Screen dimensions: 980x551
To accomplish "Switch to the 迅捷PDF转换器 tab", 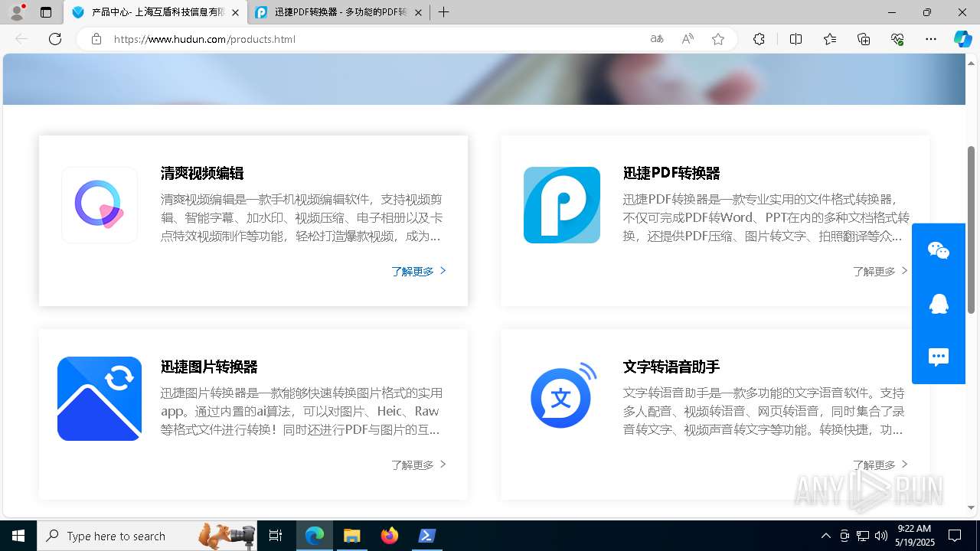I will point(339,13).
